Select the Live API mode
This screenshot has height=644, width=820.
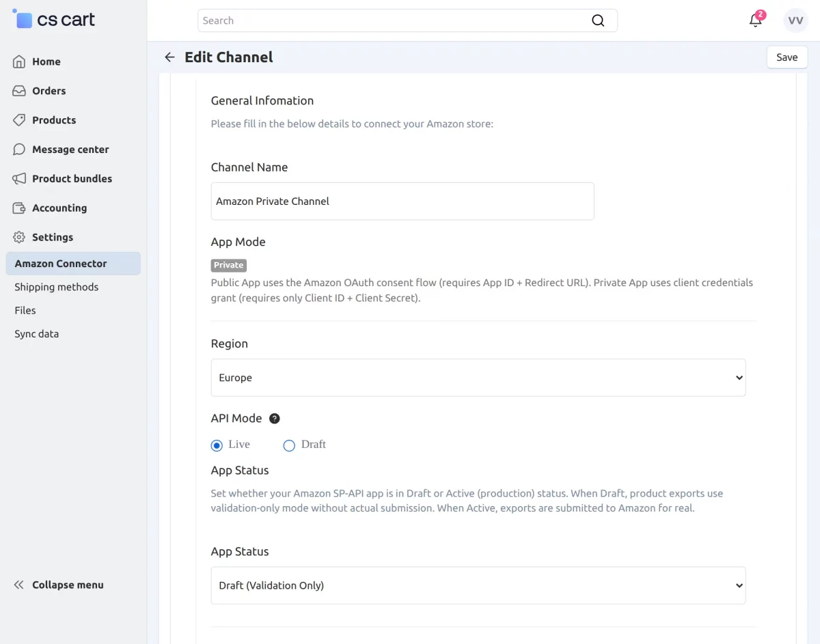pos(217,445)
